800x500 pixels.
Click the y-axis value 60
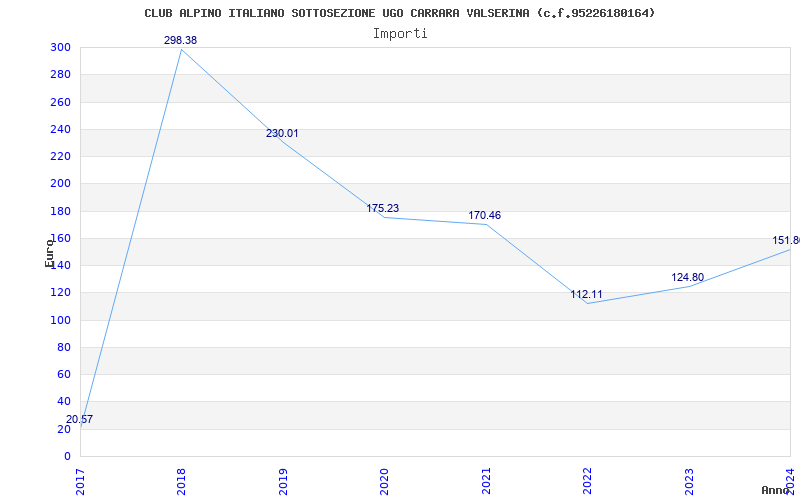pyautogui.click(x=64, y=374)
